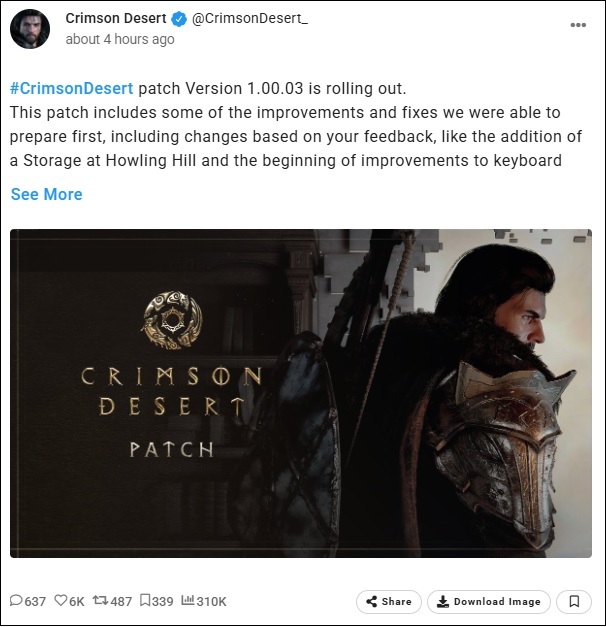606x627 pixels.
Task: Click the bookmark count icon near 339
Action: coord(145,600)
